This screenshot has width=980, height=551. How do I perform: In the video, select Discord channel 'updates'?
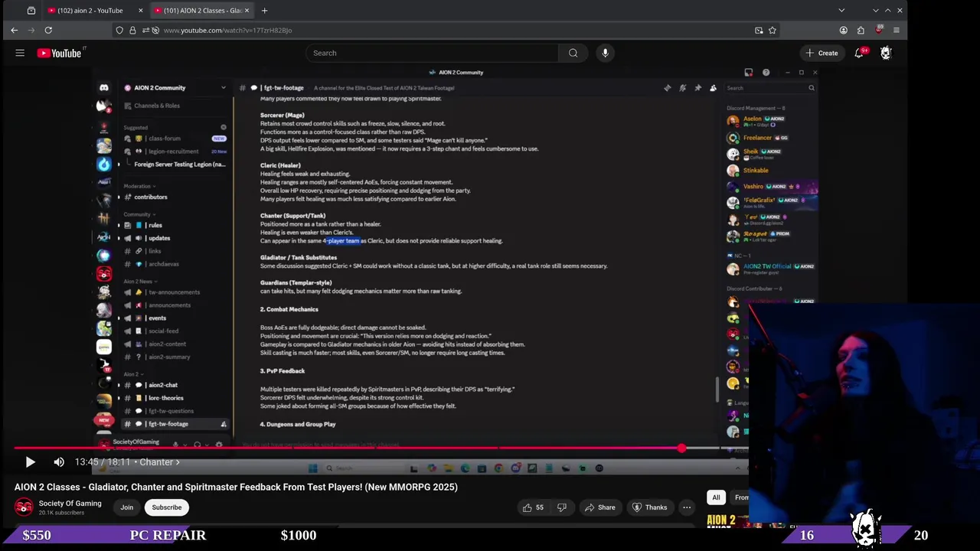158,238
